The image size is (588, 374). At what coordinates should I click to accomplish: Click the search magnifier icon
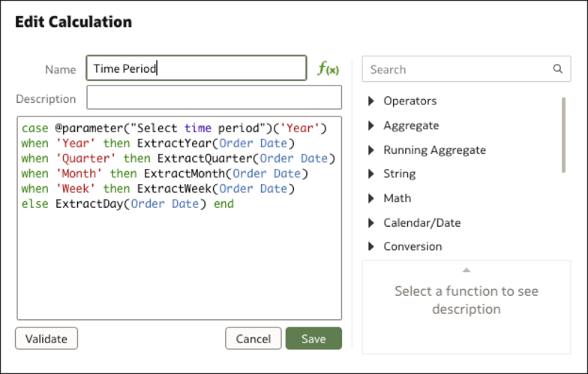click(x=558, y=69)
